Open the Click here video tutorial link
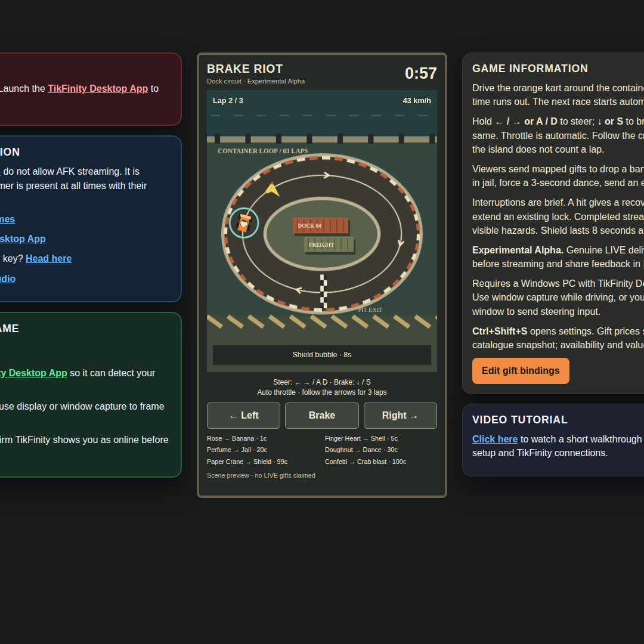 pyautogui.click(x=494, y=439)
